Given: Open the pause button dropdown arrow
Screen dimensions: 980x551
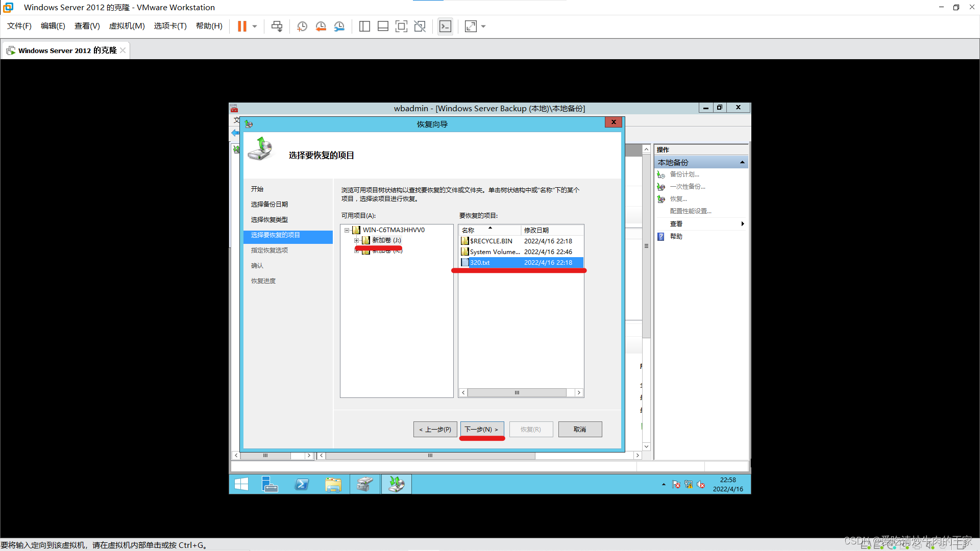Looking at the screenshot, I should click(x=255, y=27).
